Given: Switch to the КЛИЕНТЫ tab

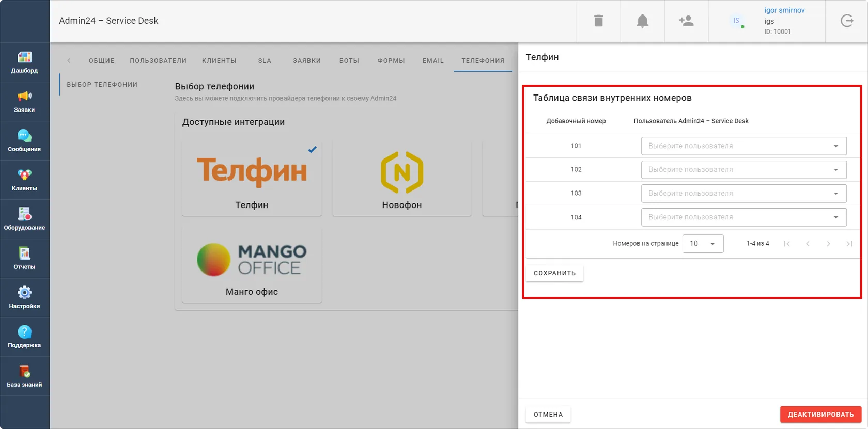Looking at the screenshot, I should pyautogui.click(x=219, y=61).
